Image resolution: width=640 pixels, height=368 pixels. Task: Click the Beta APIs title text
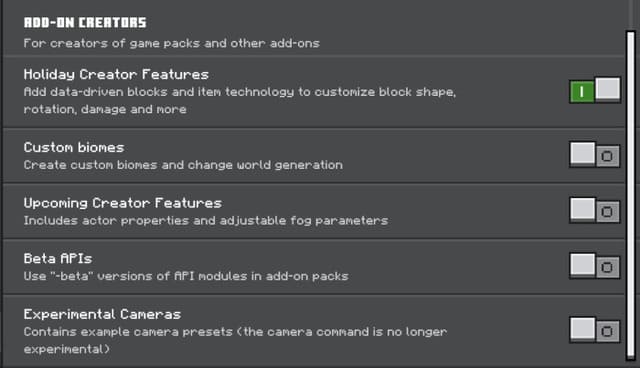pyautogui.click(x=58, y=258)
